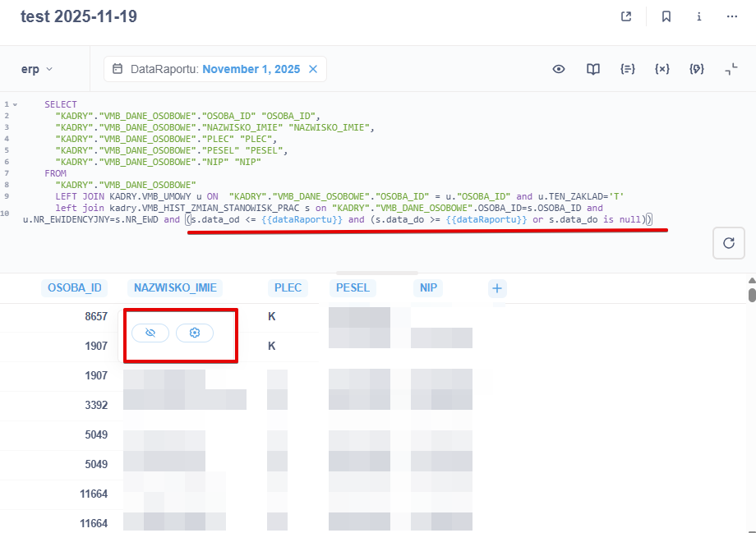Image resolution: width=756 pixels, height=533 pixels.
Task: Open the three-dot more options menu
Action: click(731, 16)
